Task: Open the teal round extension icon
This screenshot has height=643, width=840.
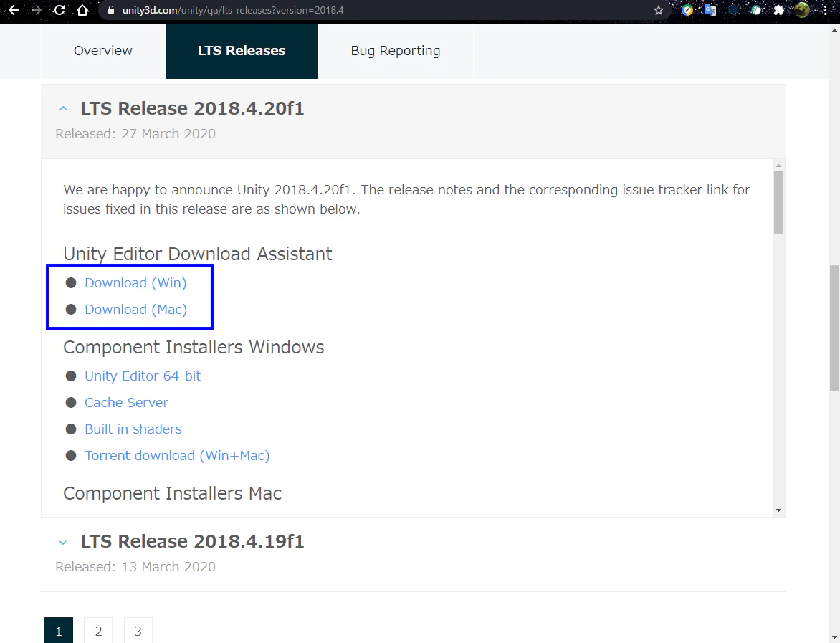Action: pos(756,9)
